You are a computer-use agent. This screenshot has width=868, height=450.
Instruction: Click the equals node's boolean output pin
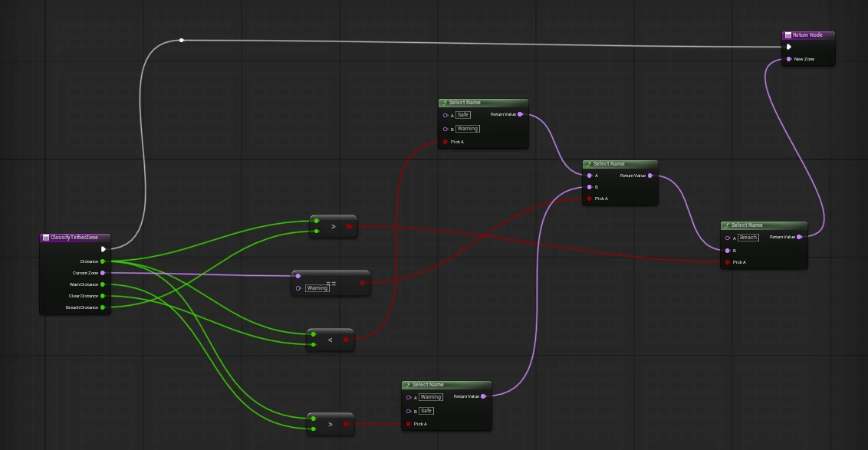point(363,283)
